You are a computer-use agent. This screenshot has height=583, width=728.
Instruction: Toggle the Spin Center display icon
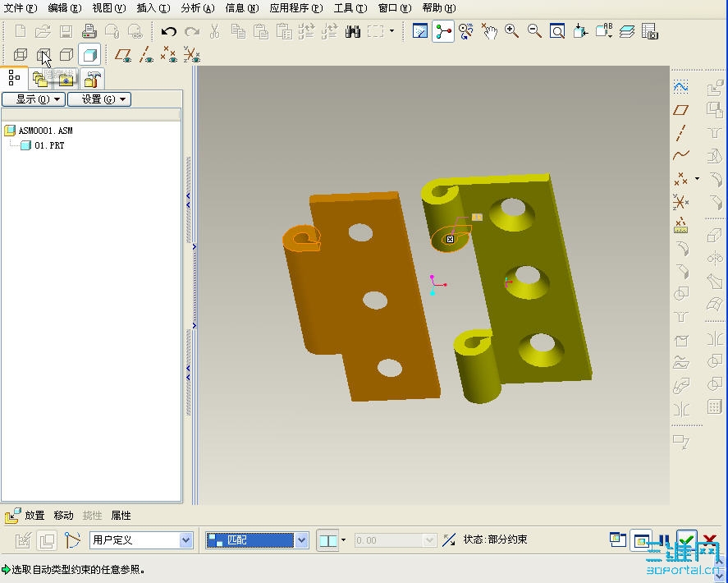coord(443,31)
